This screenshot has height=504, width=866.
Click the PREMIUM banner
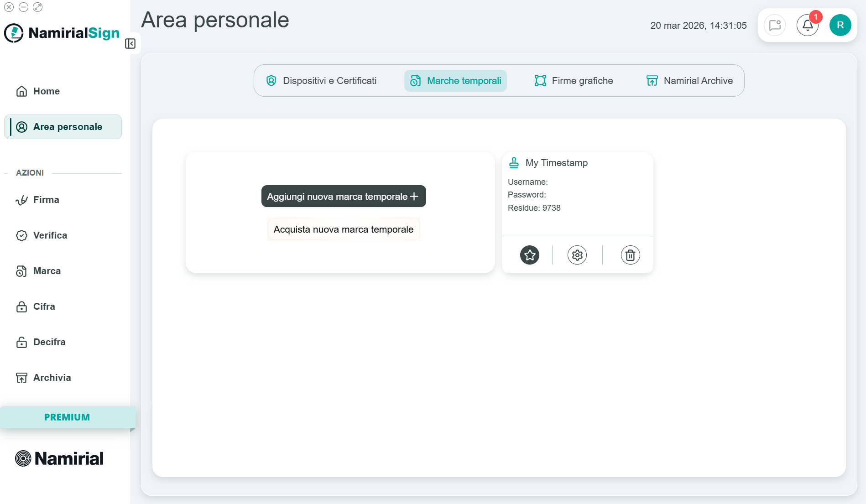tap(68, 417)
